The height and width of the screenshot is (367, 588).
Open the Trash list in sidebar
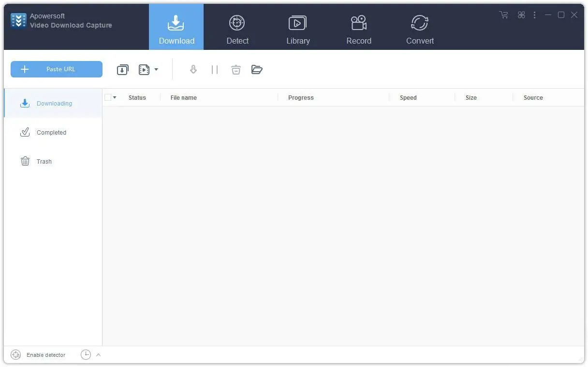click(x=44, y=161)
